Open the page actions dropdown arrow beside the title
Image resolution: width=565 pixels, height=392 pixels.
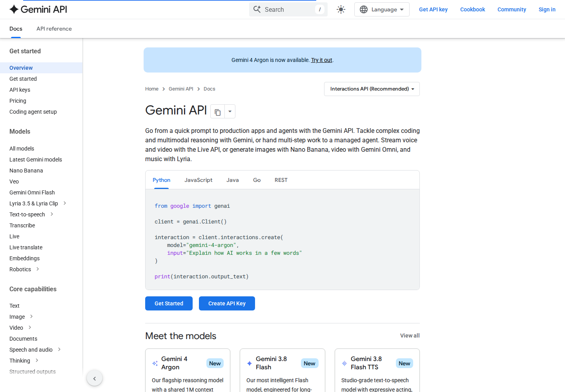pyautogui.click(x=230, y=112)
